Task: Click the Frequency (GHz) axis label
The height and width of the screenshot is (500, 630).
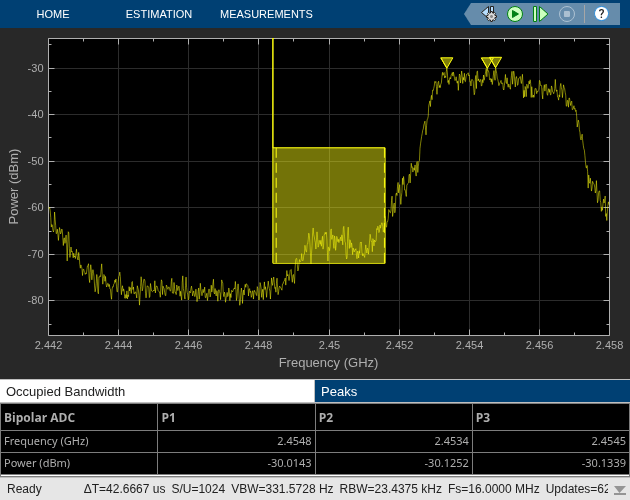Action: pyautogui.click(x=328, y=363)
